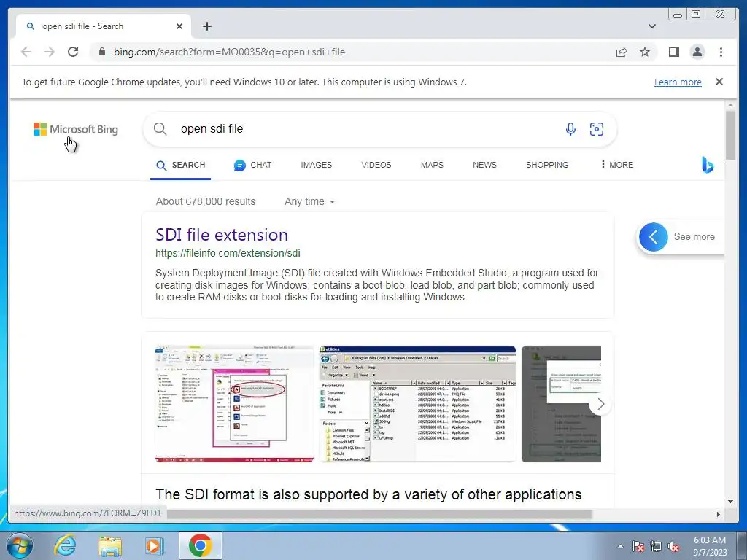The image size is (747, 560).
Task: Open a new tab with plus button
Action: (206, 26)
